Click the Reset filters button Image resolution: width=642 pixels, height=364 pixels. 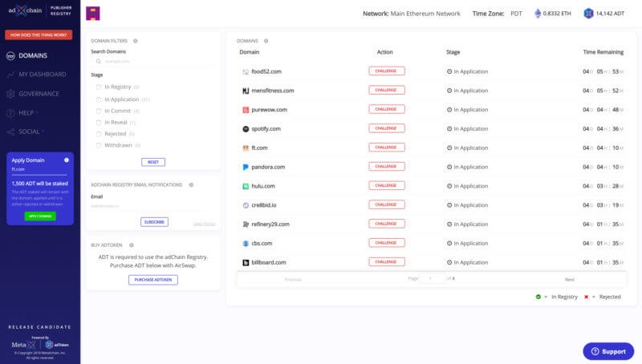click(153, 162)
